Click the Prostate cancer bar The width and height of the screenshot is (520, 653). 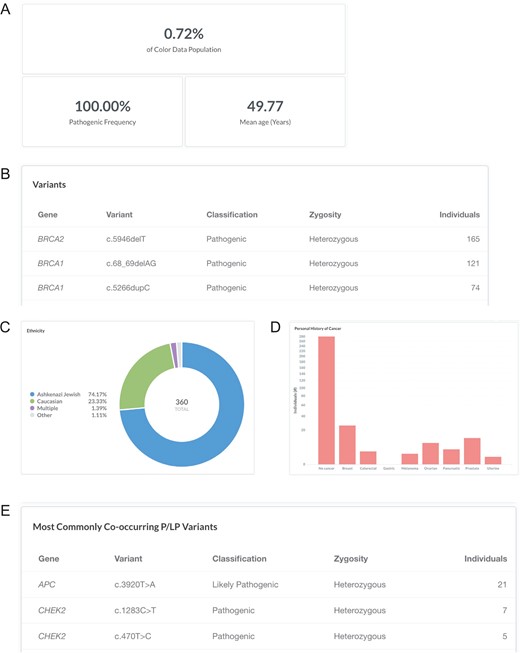point(472,451)
